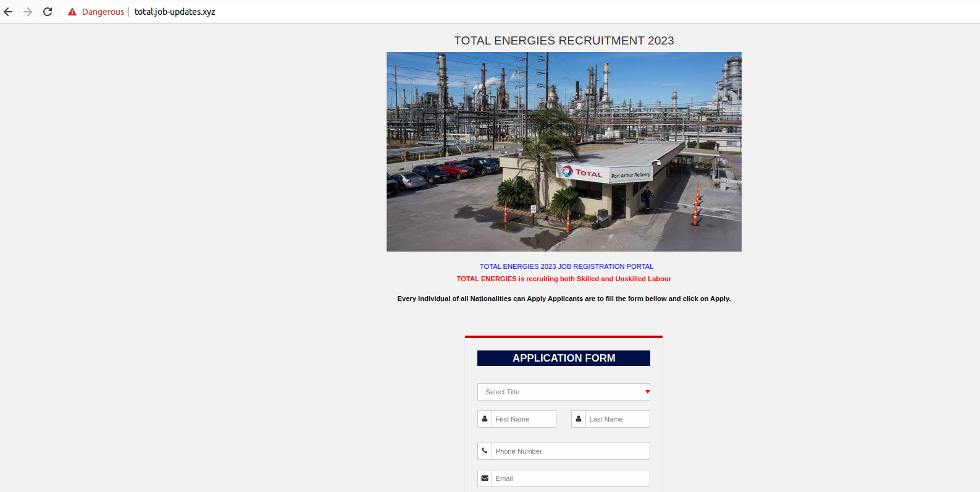Image resolution: width=980 pixels, height=492 pixels.
Task: Click the person icon beside Last Name
Action: click(579, 419)
